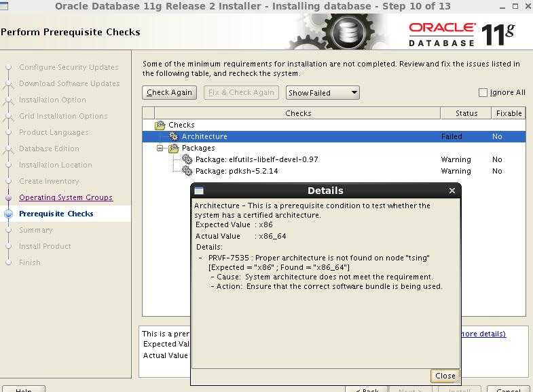Viewport: 533px width, 392px height.
Task: Click the X on the Details dialog
Action: click(x=452, y=191)
